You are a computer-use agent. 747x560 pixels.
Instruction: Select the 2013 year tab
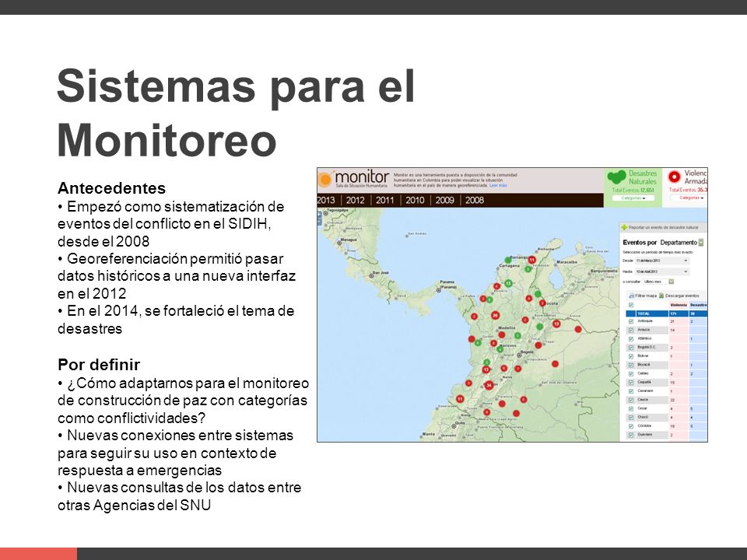pos(326,201)
